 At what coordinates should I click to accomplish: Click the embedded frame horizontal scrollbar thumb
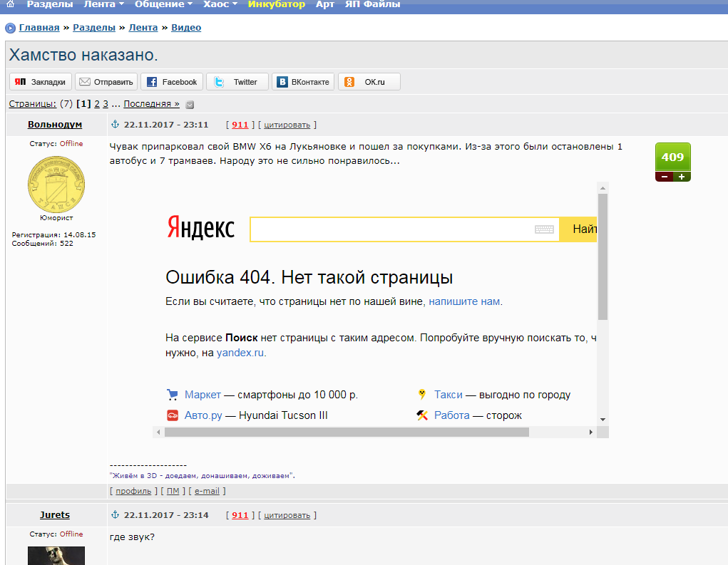[x=347, y=432]
